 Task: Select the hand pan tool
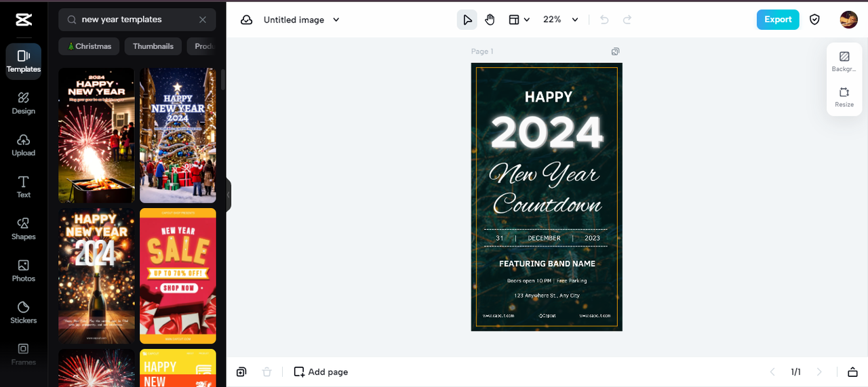490,20
